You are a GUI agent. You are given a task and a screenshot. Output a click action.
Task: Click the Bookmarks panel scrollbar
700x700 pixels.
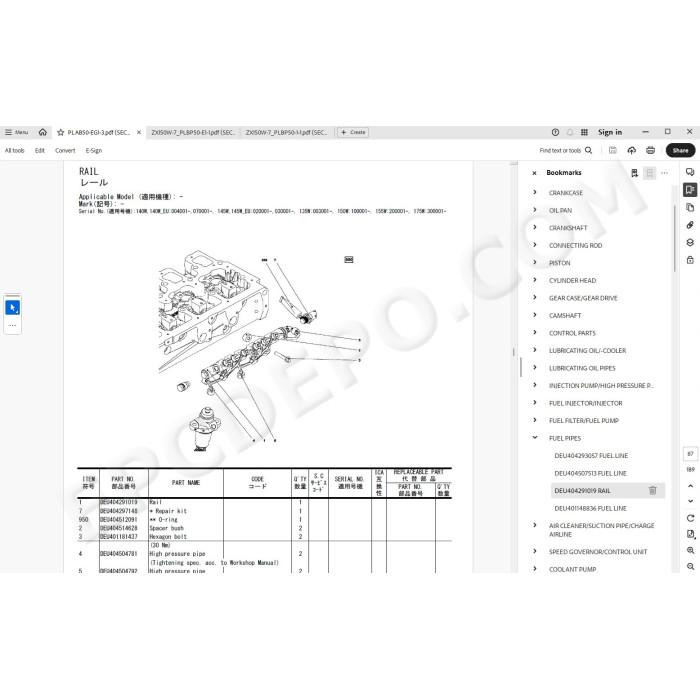(x=675, y=238)
